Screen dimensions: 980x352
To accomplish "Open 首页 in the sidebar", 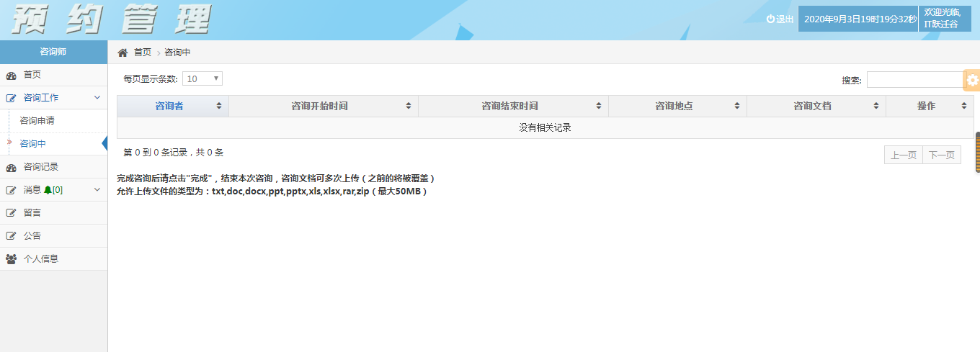I will point(53,75).
